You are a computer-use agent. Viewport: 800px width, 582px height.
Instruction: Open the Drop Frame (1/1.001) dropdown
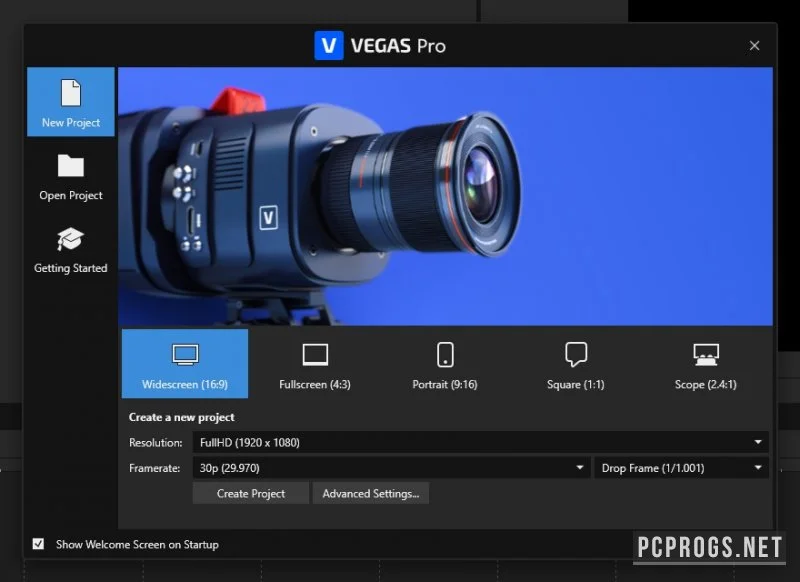tap(682, 468)
